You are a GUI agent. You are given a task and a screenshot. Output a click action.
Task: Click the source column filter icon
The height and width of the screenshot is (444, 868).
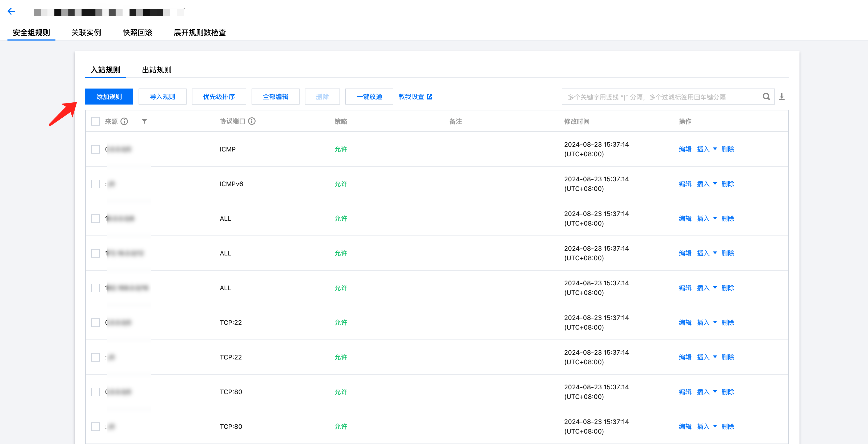tap(144, 121)
